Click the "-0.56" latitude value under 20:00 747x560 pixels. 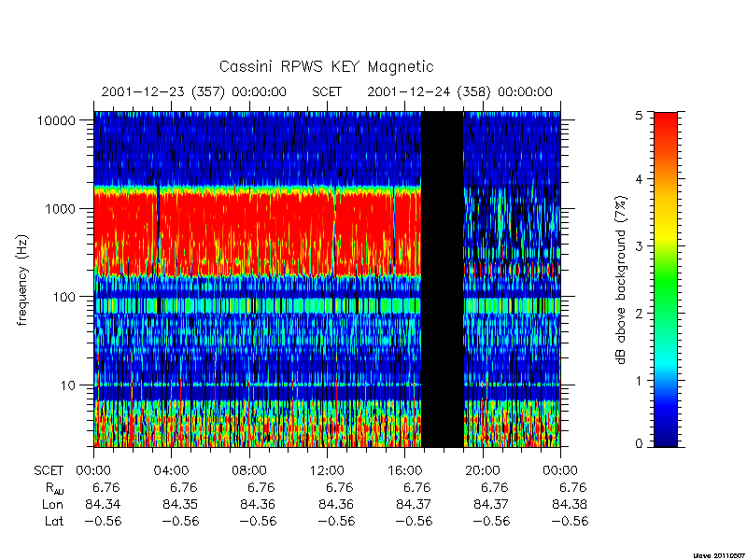pos(491,522)
